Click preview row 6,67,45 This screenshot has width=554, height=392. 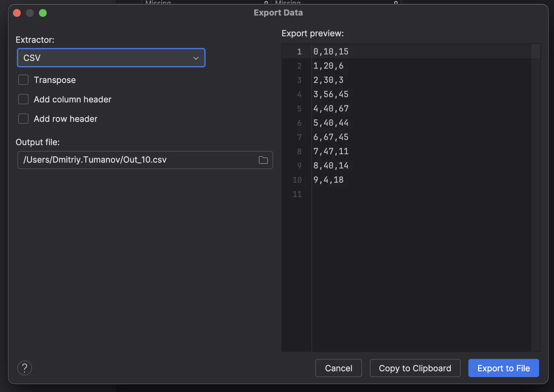(x=331, y=137)
